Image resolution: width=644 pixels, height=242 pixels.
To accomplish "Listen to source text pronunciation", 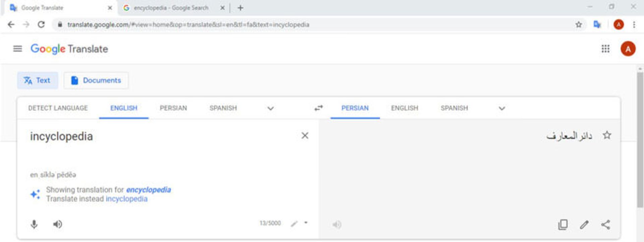I will pos(58,224).
